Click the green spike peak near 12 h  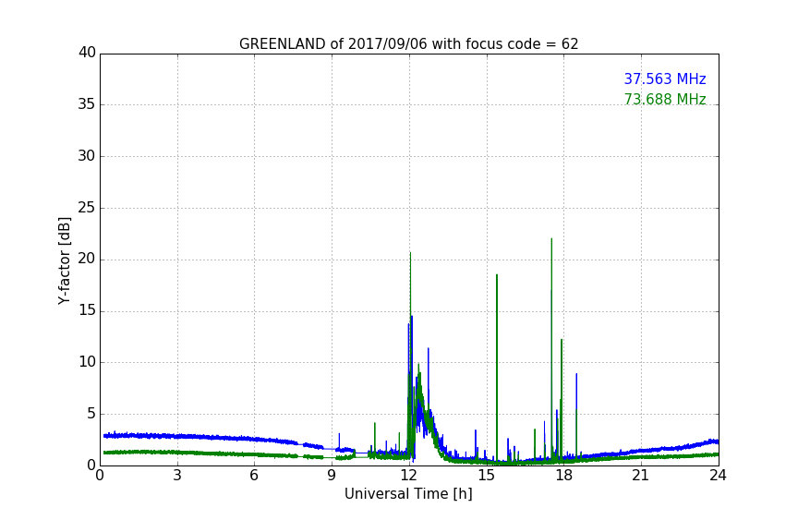410,253
